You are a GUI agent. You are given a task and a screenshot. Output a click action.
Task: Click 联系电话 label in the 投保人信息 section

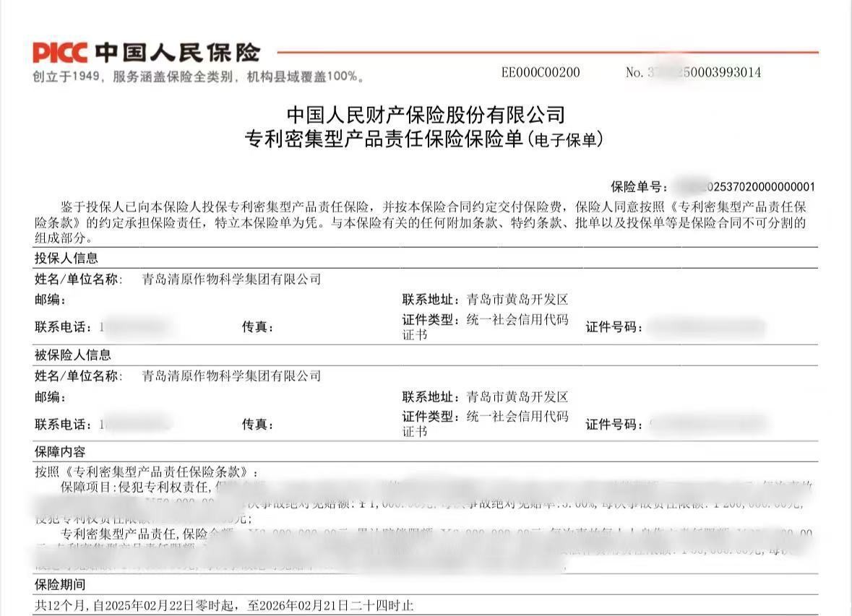(x=63, y=327)
